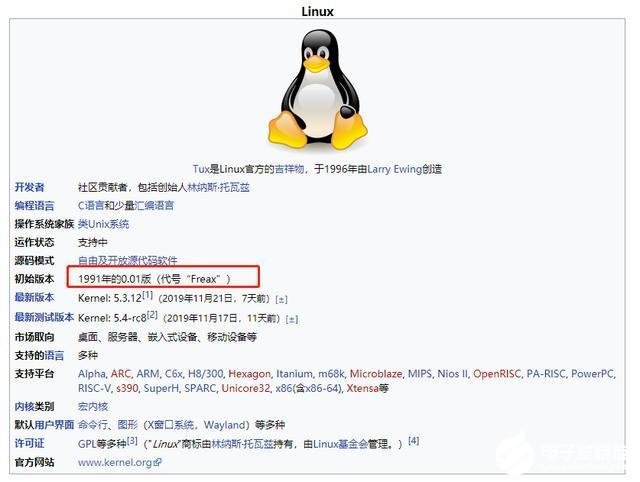
Task: Open reference [1] next to Kernel 5.3.12
Action: tap(147, 295)
